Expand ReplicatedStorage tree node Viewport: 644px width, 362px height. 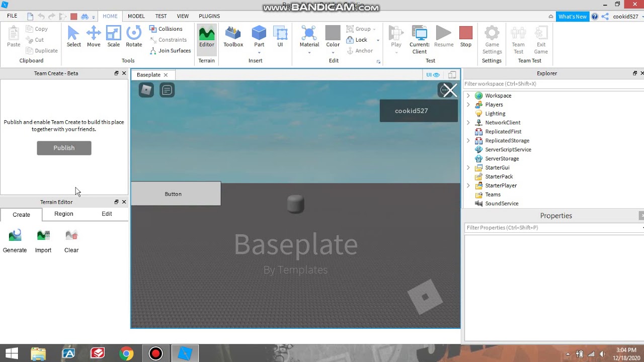(468, 141)
